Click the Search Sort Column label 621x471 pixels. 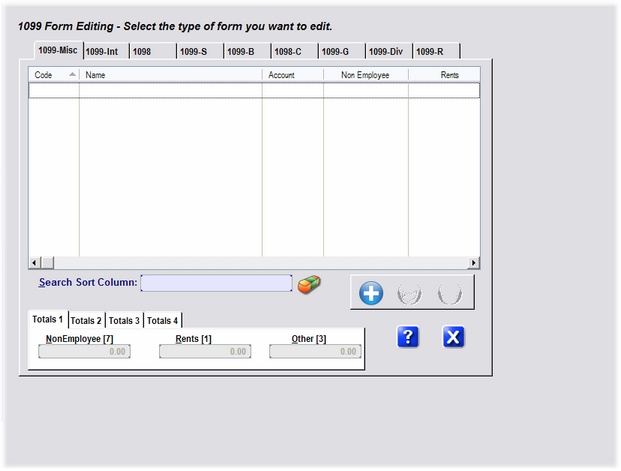[x=88, y=282]
